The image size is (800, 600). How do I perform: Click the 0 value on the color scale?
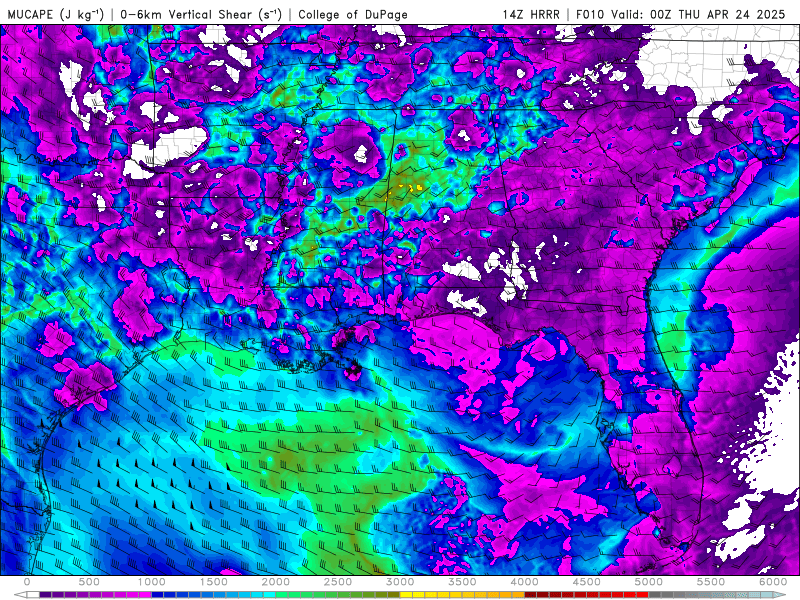click(x=27, y=582)
